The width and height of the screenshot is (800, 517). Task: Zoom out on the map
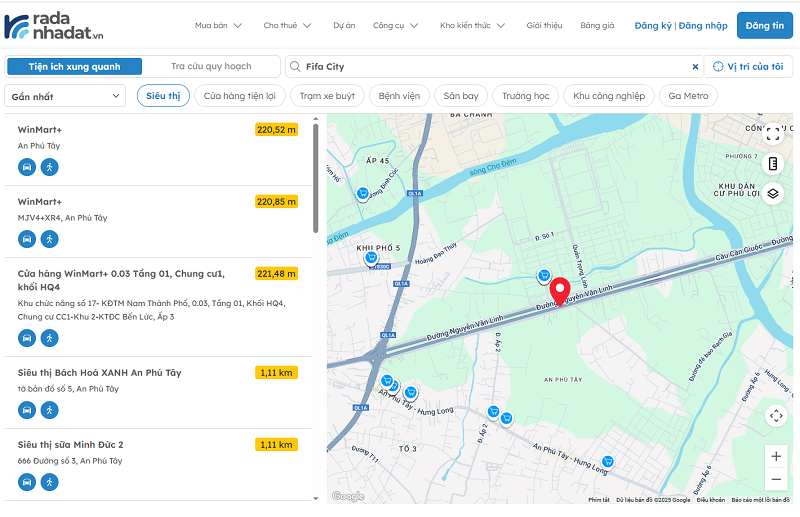(x=776, y=479)
